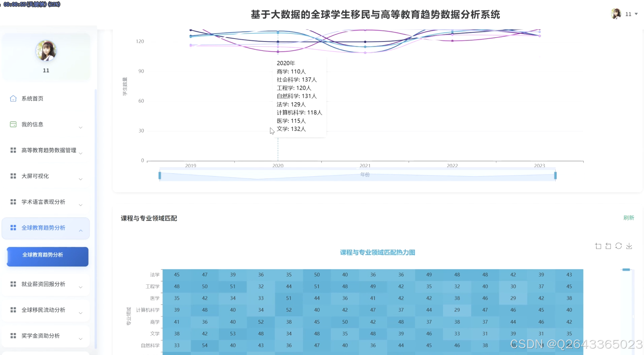This screenshot has height=355, width=644.
Task: Click the 课程与专业领域匹配热力图 chart title
Action: click(x=378, y=252)
